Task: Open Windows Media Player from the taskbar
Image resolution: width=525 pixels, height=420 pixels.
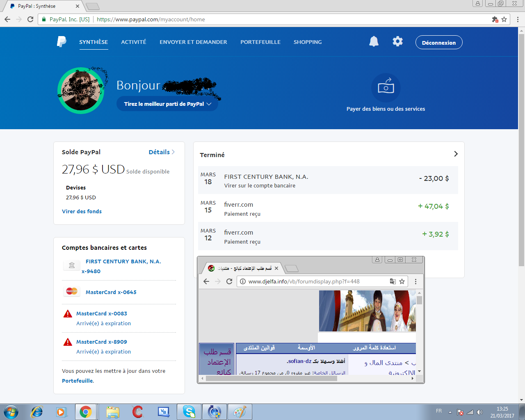Action: click(x=61, y=412)
